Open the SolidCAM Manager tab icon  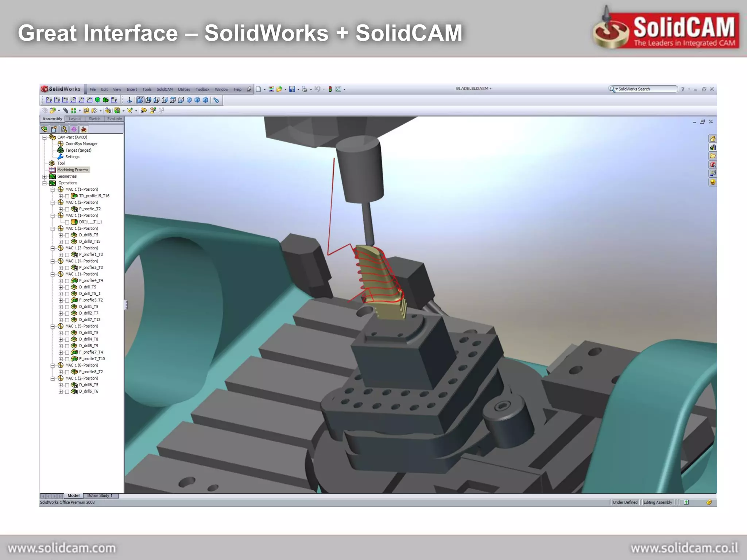[84, 129]
